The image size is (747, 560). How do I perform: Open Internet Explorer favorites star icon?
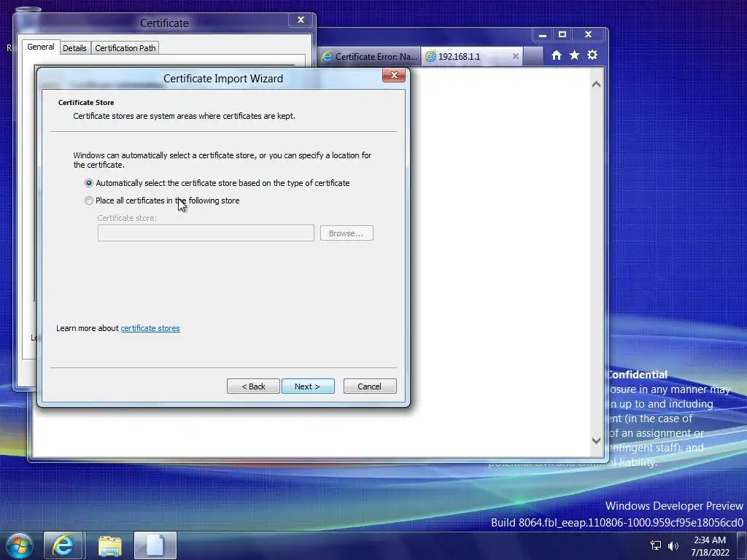tap(575, 55)
